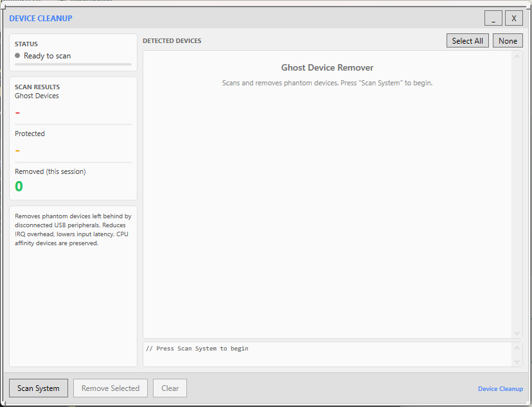This screenshot has width=532, height=407.
Task: Minimize the Device Cleanup window
Action: click(493, 19)
